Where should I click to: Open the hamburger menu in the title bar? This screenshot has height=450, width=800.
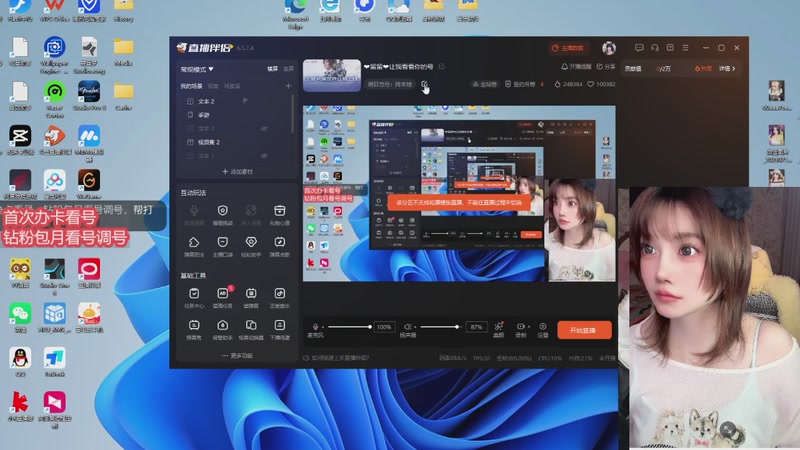click(x=685, y=47)
